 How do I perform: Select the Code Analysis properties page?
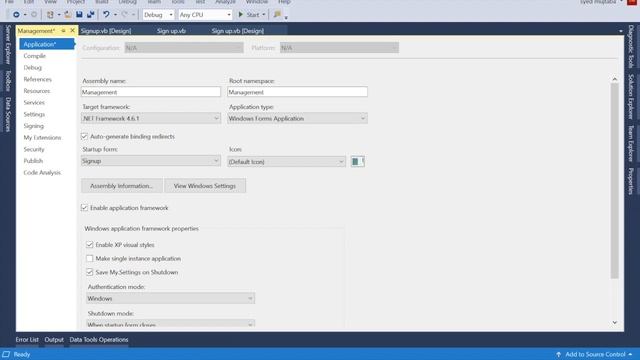pyautogui.click(x=42, y=173)
